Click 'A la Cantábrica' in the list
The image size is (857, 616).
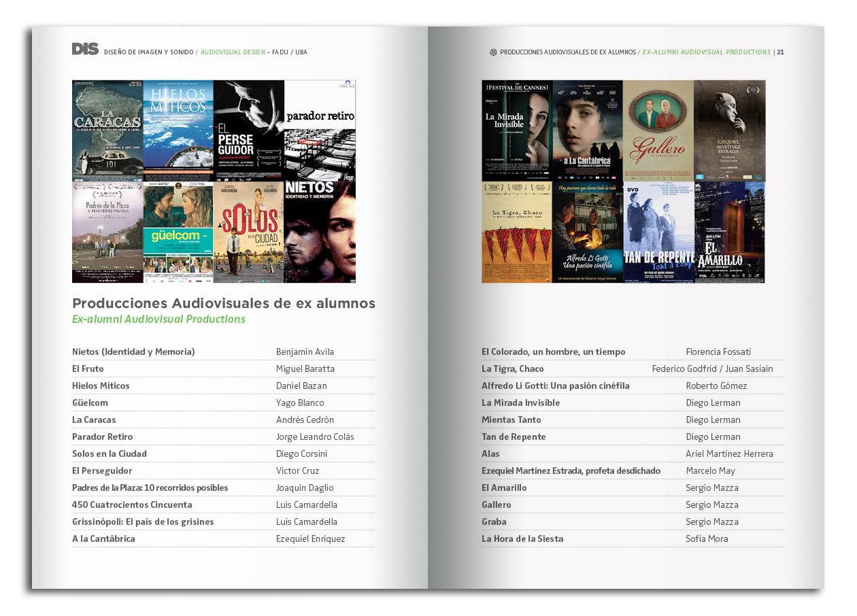coord(103,538)
